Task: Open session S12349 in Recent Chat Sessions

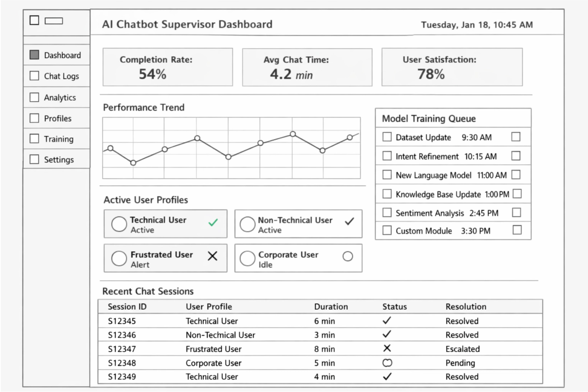Action: 122,377
